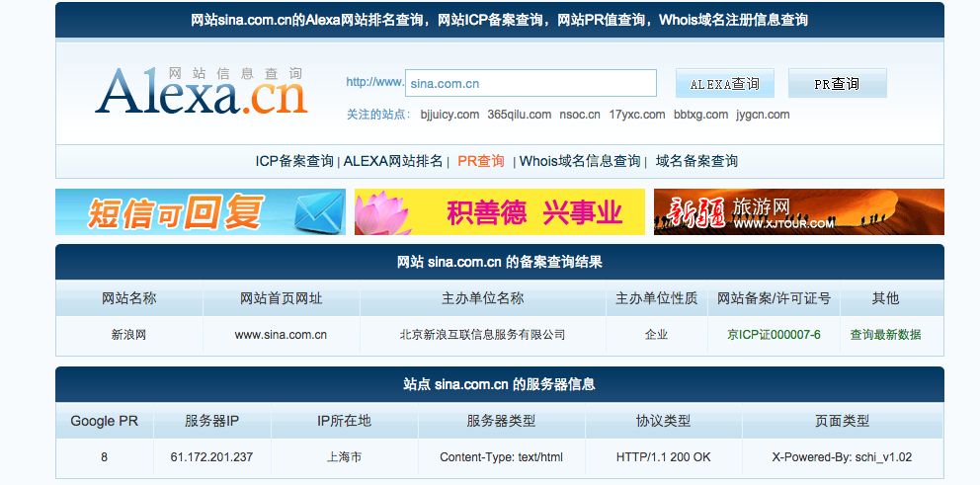Click the 查询最新数据 link
The width and height of the screenshot is (980, 485).
pos(885,335)
